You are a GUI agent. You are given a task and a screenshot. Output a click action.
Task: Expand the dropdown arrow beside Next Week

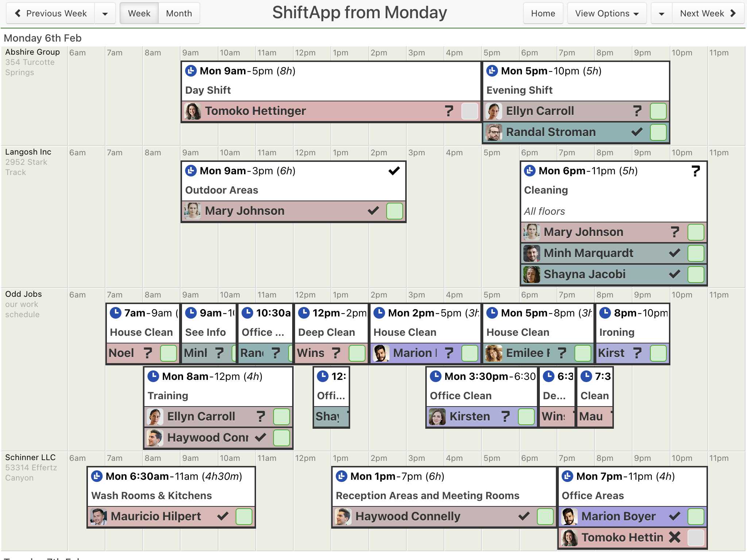click(661, 13)
